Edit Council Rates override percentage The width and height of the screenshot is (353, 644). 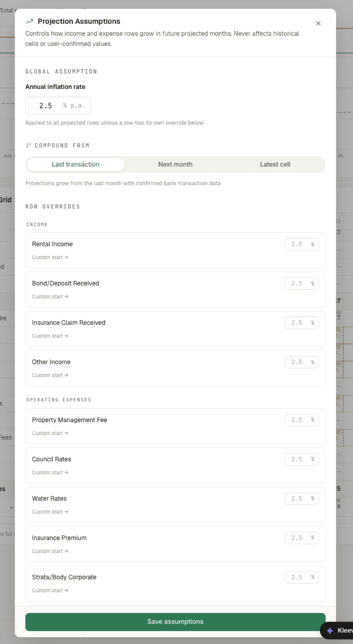302,459
